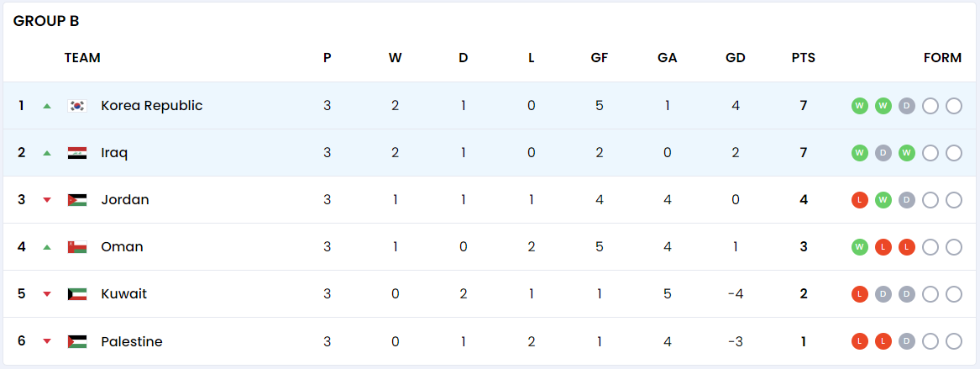Click Oman's first green W form badge
The height and width of the screenshot is (369, 980).
860,247
